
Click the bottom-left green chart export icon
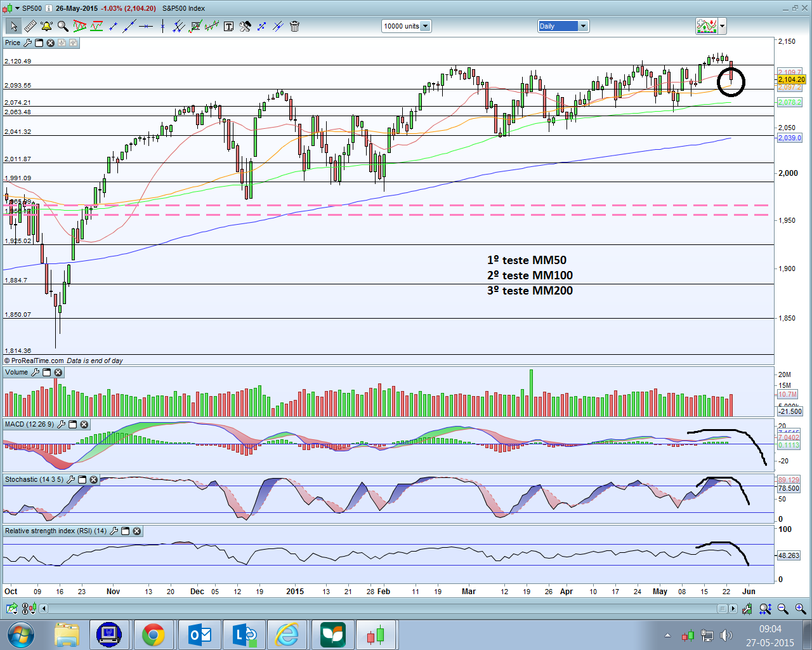(x=11, y=609)
